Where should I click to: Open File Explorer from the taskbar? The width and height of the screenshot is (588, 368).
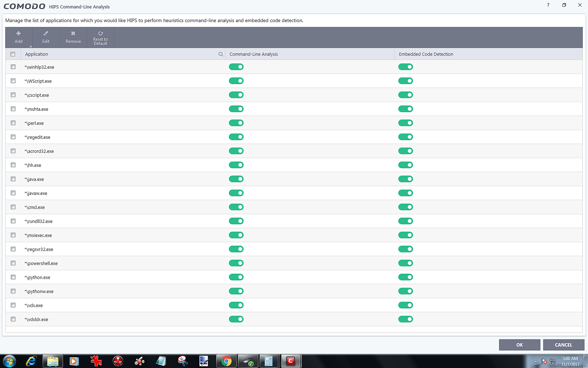(53, 361)
